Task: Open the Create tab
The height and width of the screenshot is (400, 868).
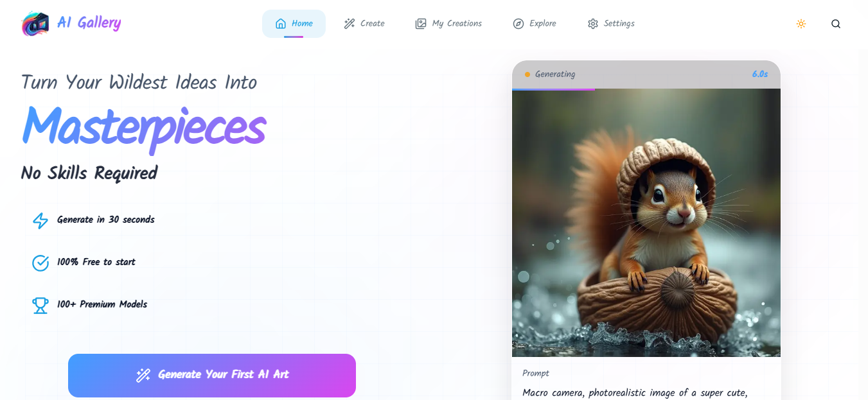Action: pos(364,24)
